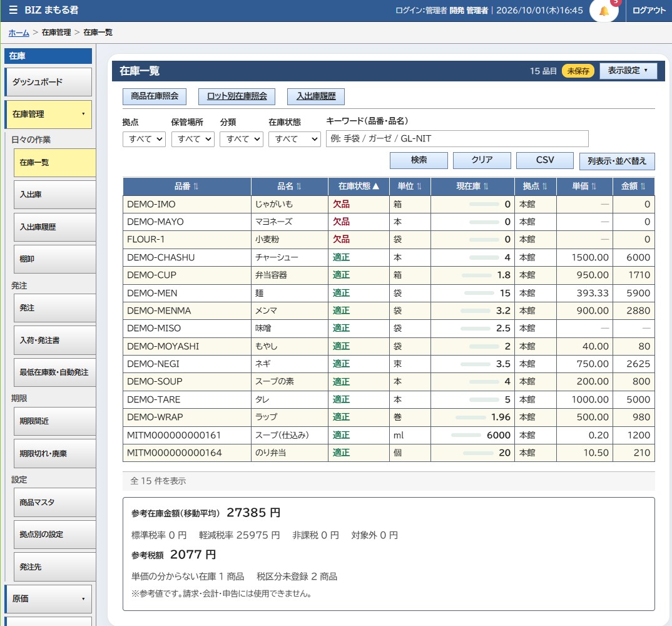This screenshot has height=626, width=672.
Task: Click product name スープ(仕込み)
Action: pyautogui.click(x=282, y=435)
